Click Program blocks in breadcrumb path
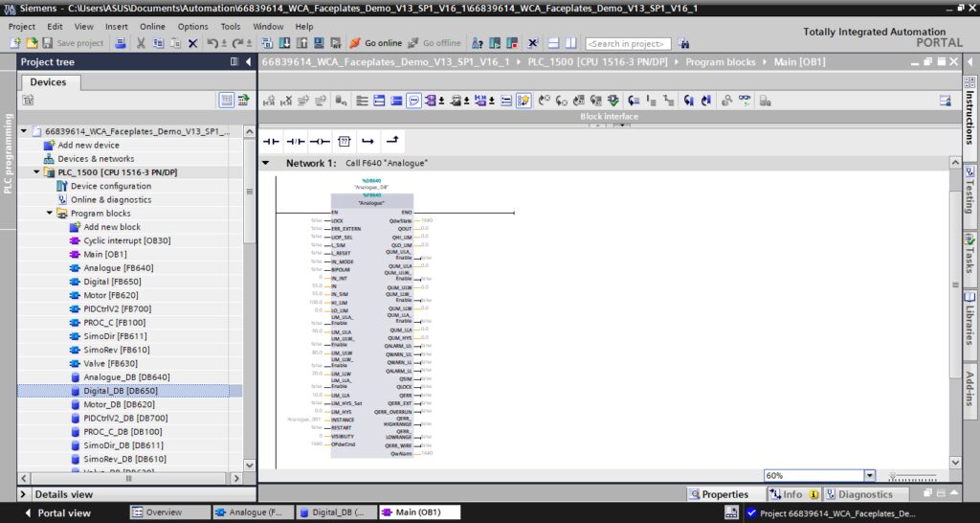980x523 pixels. (x=720, y=62)
